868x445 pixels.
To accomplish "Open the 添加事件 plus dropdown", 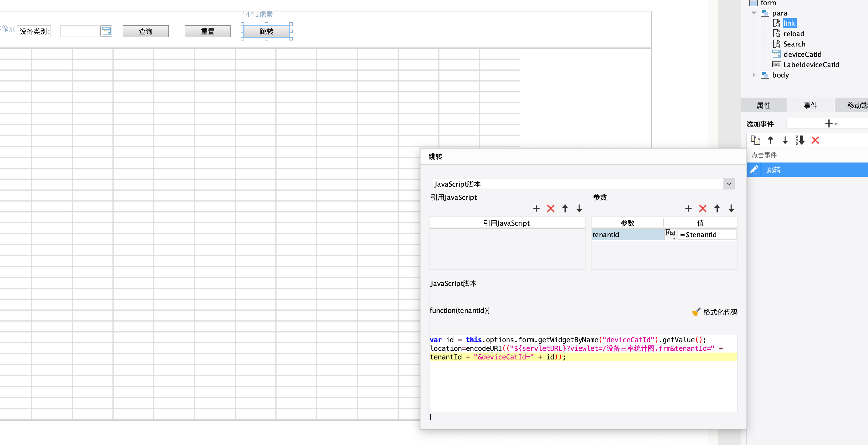I will [x=831, y=123].
